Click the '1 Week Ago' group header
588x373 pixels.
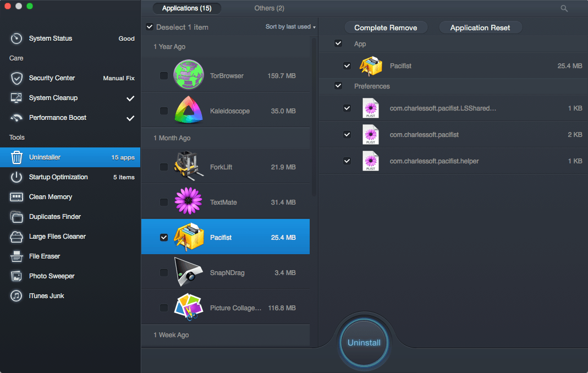point(226,334)
